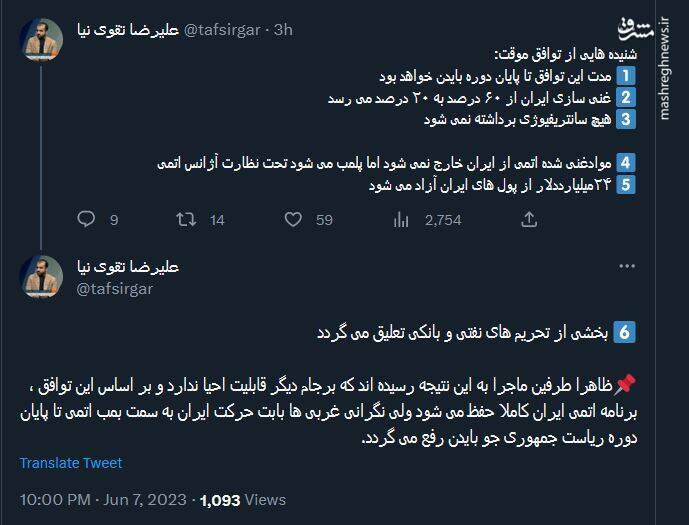Click the author's avatar on the first tweet
The image size is (689, 525).
(x=41, y=38)
